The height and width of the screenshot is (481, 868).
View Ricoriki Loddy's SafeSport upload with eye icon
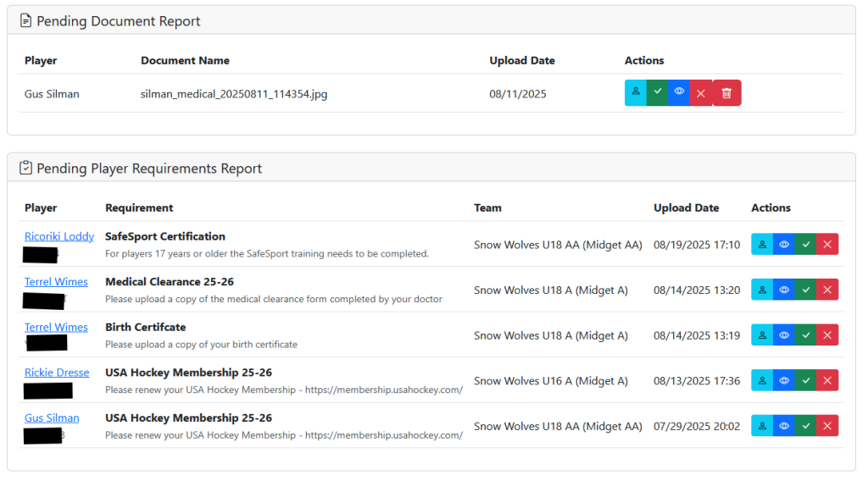pos(784,245)
